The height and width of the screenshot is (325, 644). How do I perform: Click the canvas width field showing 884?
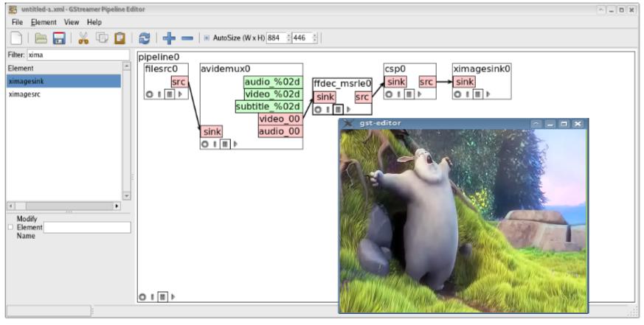(276, 38)
